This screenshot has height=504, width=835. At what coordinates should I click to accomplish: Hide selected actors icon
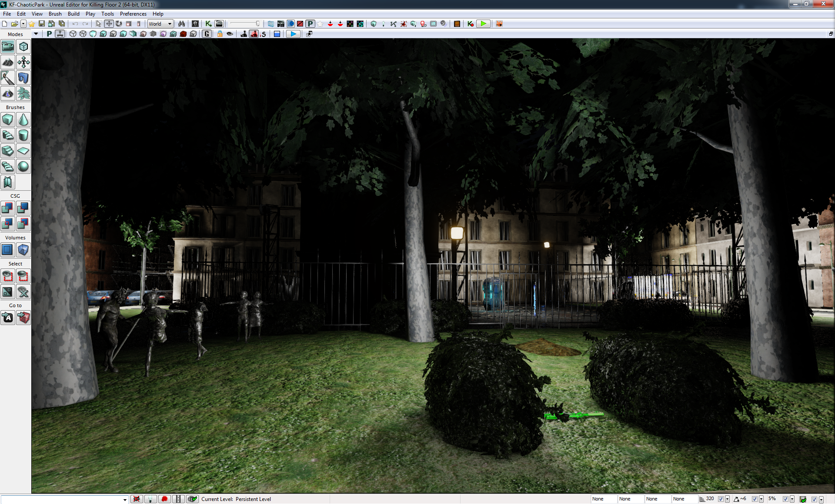23,276
